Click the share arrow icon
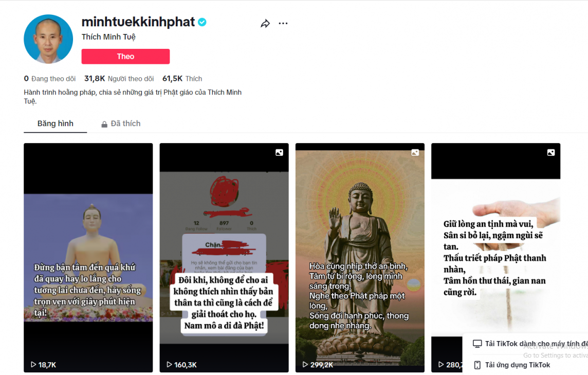This screenshot has width=588, height=375. 265,24
